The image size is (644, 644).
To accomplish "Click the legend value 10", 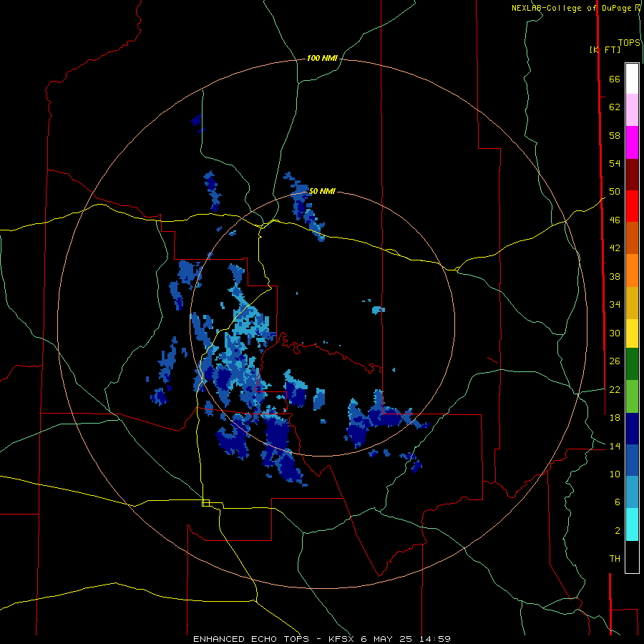I will point(615,474).
